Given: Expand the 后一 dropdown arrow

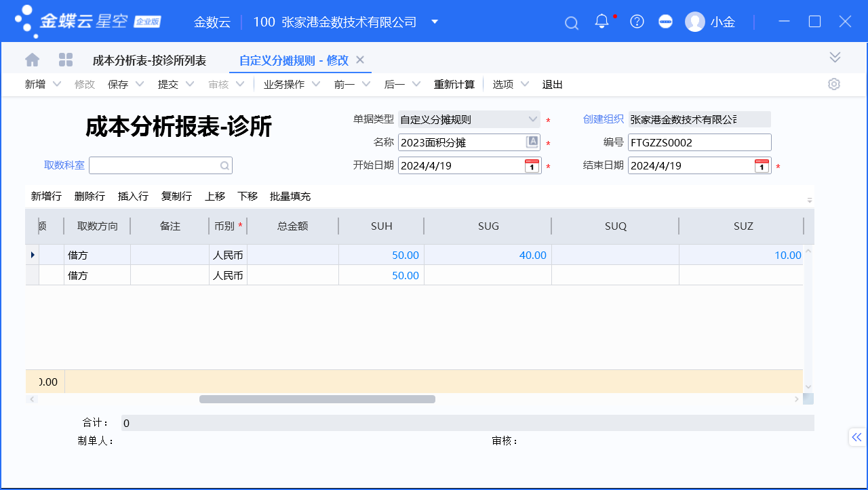Looking at the screenshot, I should 416,84.
